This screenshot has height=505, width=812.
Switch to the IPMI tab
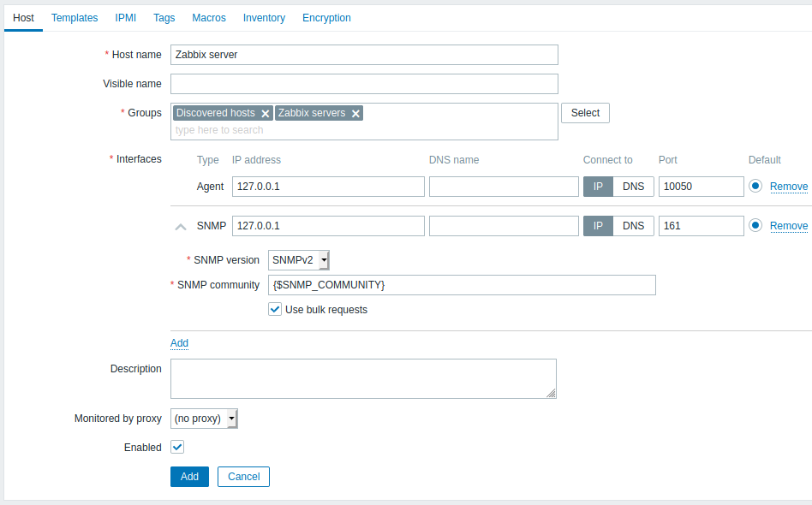(x=125, y=18)
